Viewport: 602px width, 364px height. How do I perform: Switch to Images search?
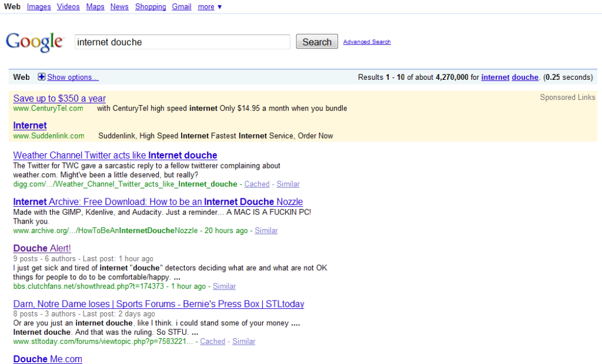click(39, 7)
